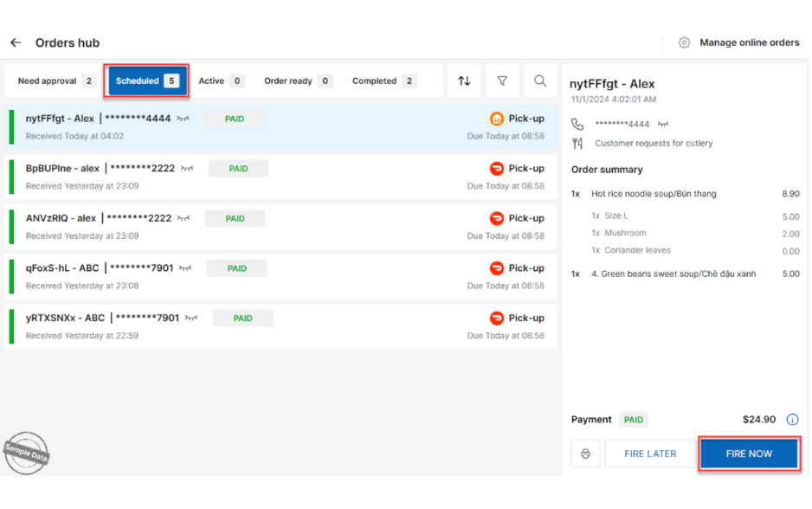Image resolution: width=812 pixels, height=509 pixels.
Task: Show hidden phone number in details panel
Action: pyautogui.click(x=663, y=125)
